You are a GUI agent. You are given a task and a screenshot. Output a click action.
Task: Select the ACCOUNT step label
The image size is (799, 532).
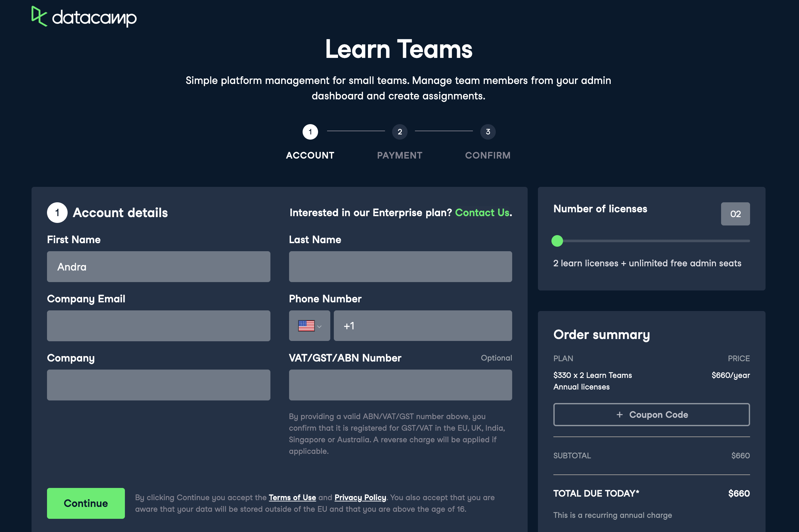310,155
